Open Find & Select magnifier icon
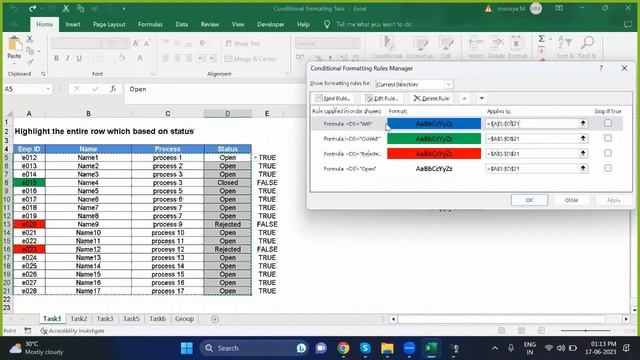 click(x=587, y=42)
